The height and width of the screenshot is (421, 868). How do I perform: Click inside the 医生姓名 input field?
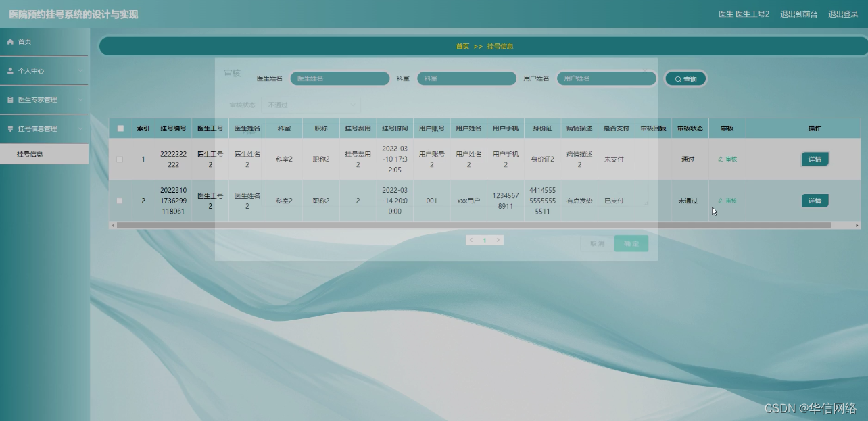click(339, 78)
